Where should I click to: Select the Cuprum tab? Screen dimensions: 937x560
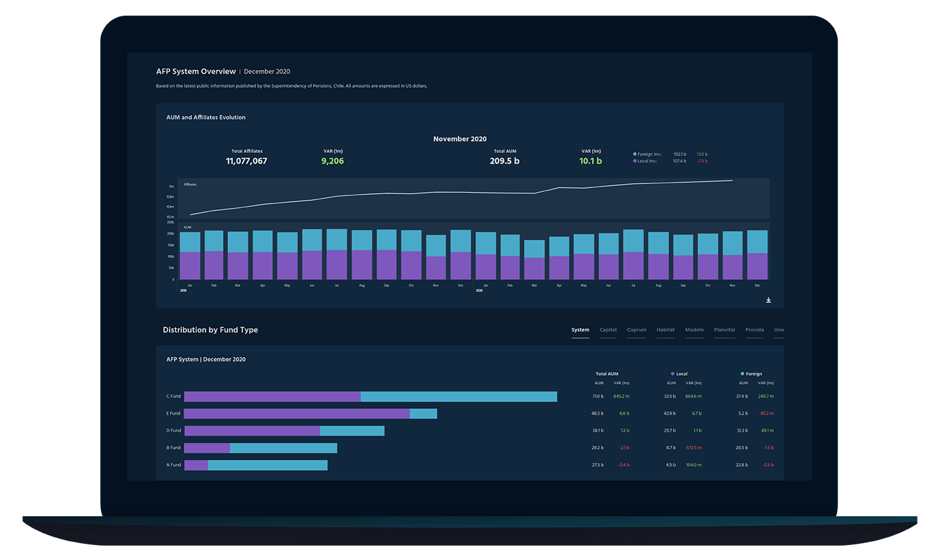637,330
